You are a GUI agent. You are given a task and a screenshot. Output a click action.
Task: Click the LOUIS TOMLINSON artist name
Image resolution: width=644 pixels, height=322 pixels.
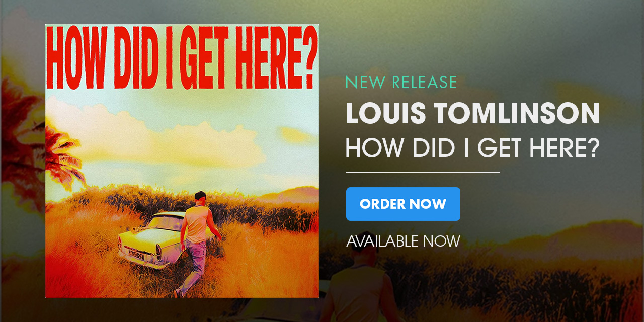pyautogui.click(x=472, y=114)
